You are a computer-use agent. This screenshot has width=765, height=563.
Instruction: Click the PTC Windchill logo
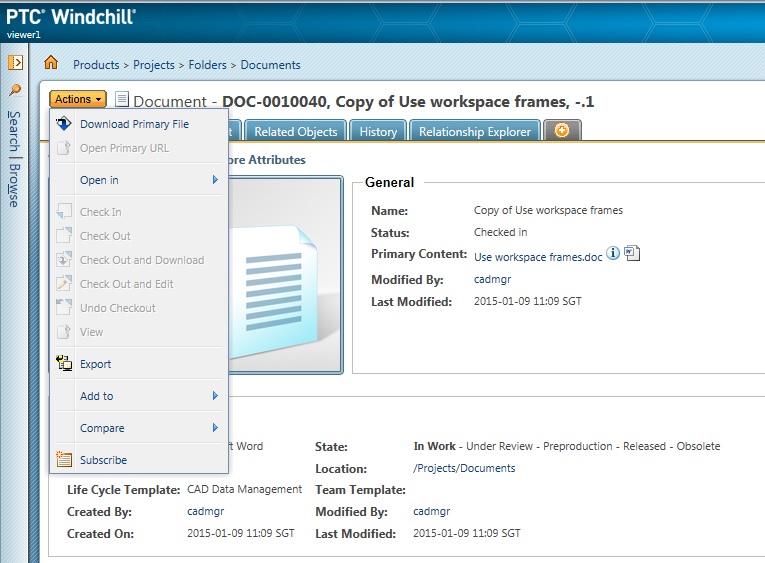tap(71, 17)
